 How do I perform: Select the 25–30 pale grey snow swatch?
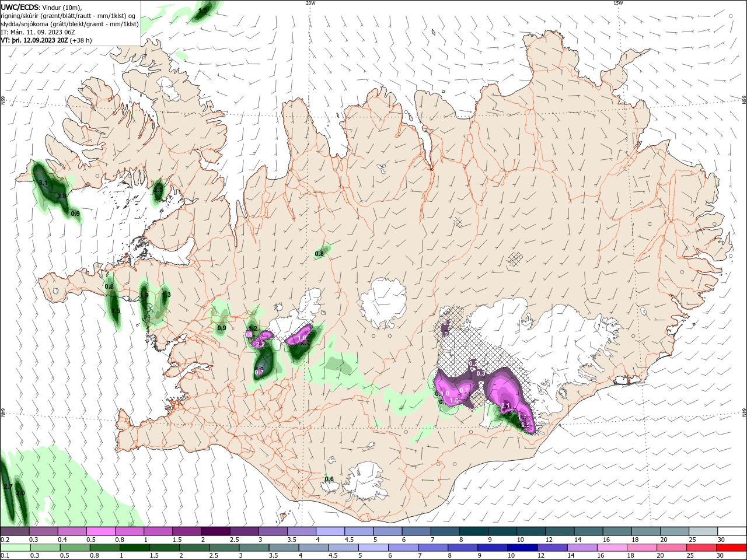point(704,531)
